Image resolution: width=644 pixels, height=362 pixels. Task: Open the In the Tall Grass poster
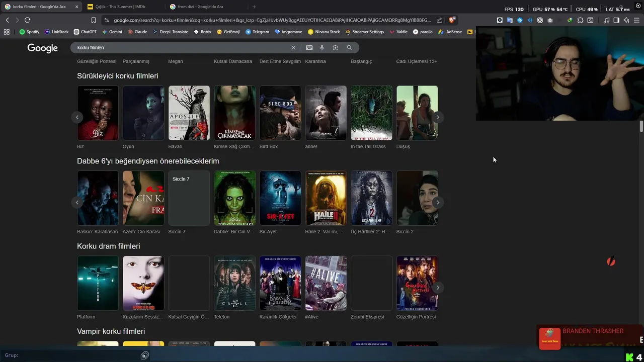pos(371,113)
